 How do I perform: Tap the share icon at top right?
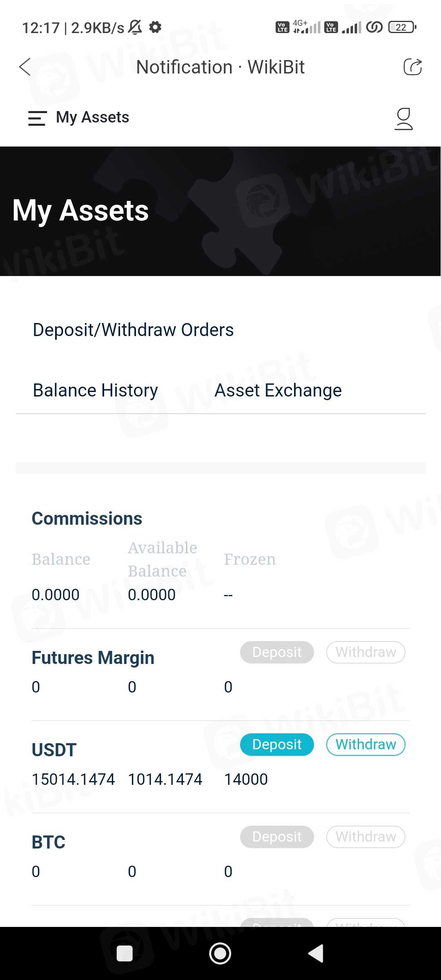pos(412,67)
